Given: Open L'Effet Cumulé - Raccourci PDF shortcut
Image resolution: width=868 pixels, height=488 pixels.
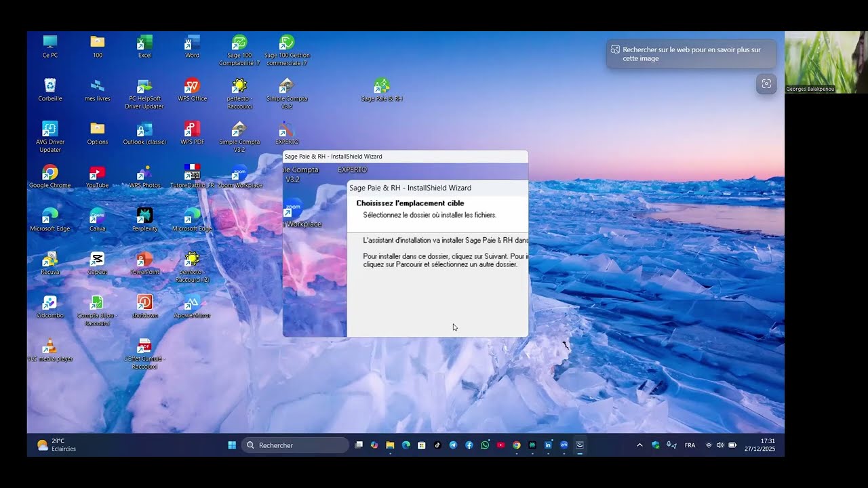Looking at the screenshot, I should click(x=144, y=354).
